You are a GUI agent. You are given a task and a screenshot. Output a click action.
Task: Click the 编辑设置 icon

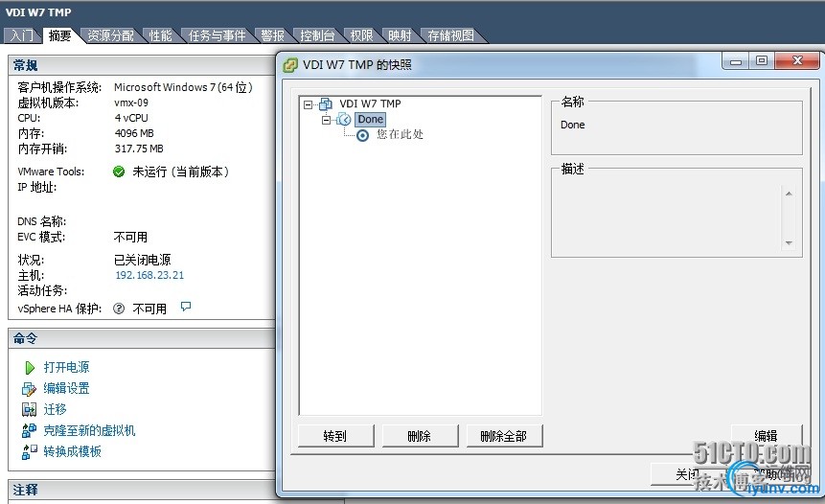click(29, 389)
